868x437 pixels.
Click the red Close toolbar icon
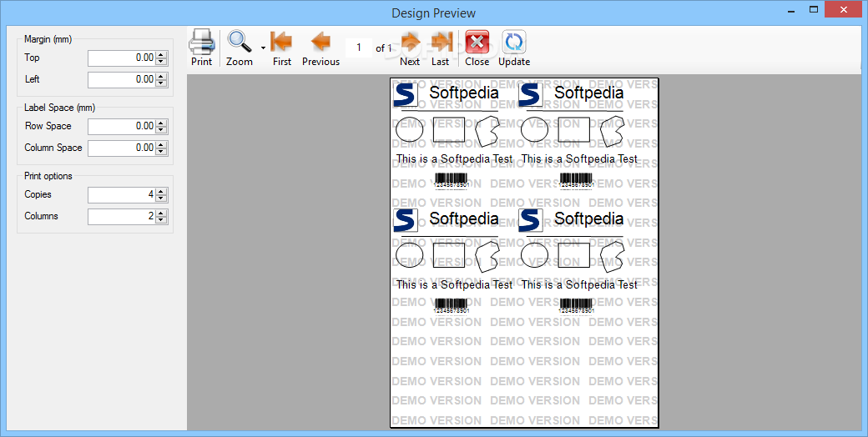coord(477,42)
